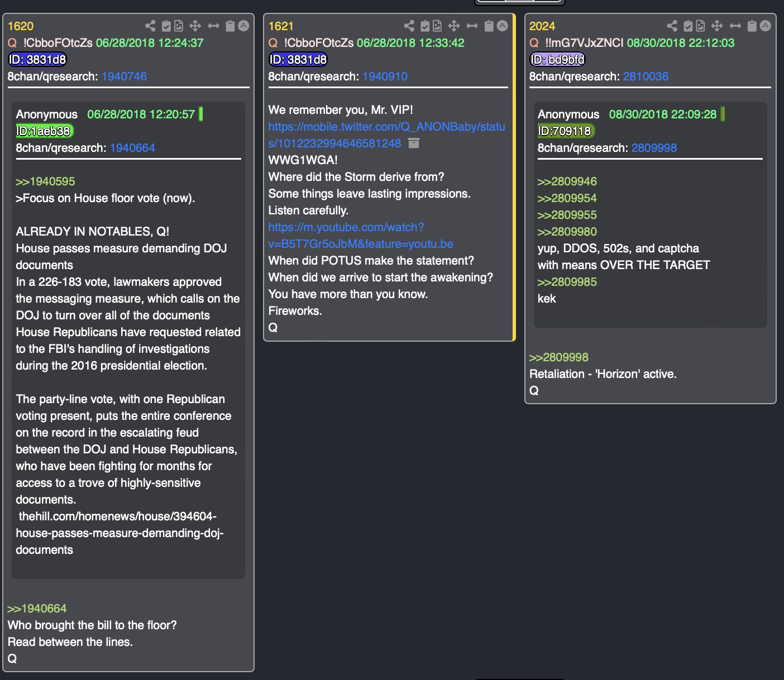
Task: Click tripcode !CbboFOtcZs in post 1620
Action: (x=58, y=43)
